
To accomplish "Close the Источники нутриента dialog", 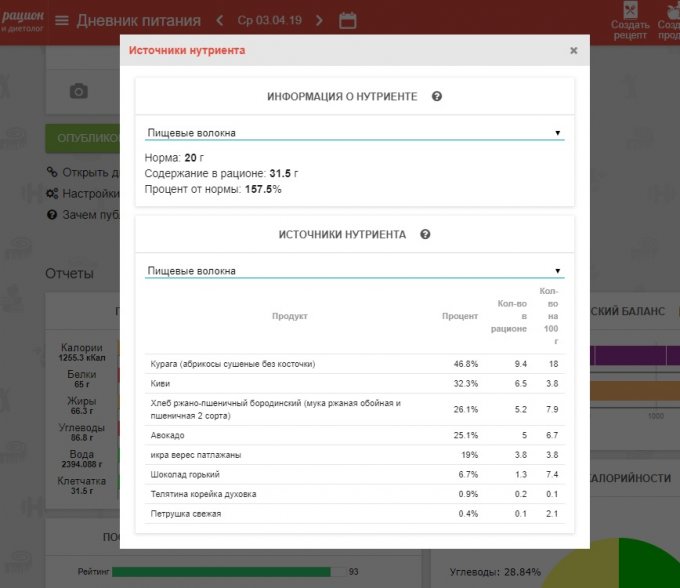I will (x=573, y=50).
